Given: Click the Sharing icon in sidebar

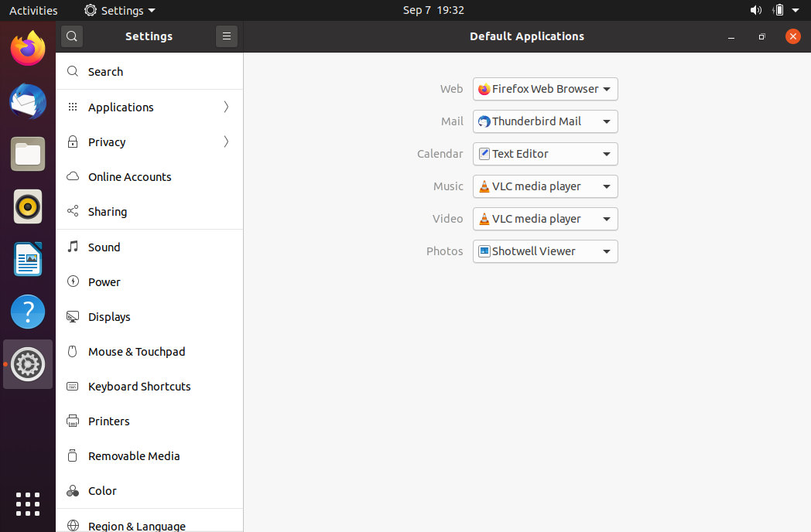Looking at the screenshot, I should pos(73,211).
